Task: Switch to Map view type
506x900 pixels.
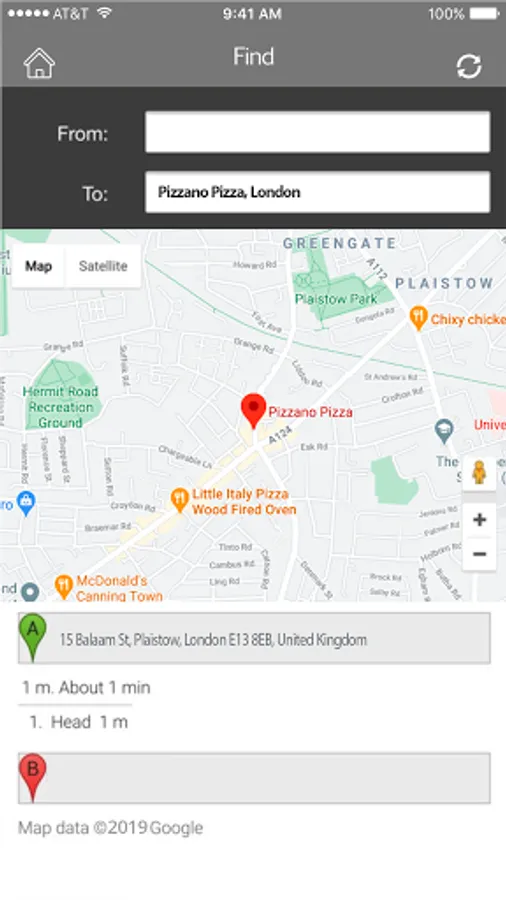Action: click(x=38, y=266)
